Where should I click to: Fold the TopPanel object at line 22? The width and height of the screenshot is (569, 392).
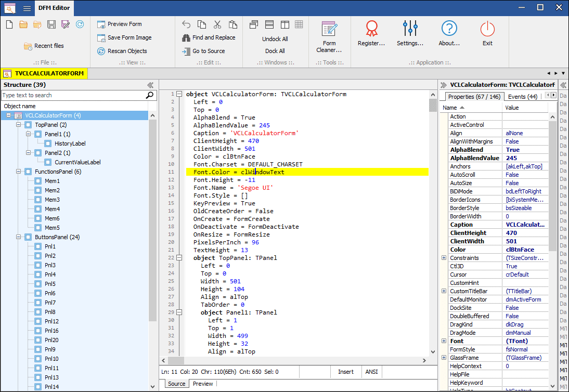179,258
